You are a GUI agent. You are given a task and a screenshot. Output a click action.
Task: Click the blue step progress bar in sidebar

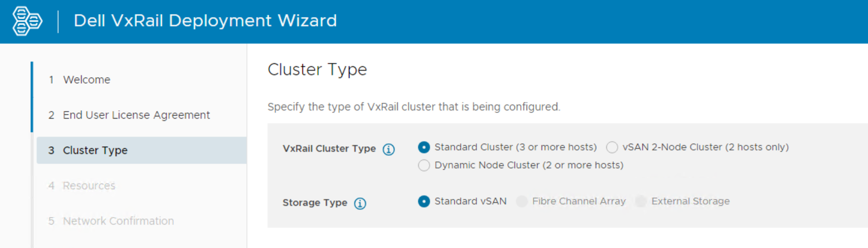click(32, 97)
